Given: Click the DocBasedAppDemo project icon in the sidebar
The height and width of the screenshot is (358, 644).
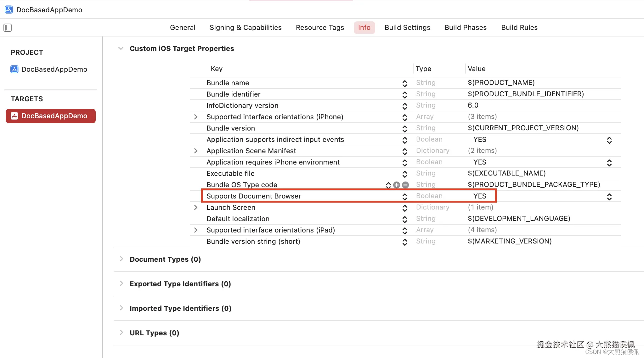Looking at the screenshot, I should tap(14, 69).
